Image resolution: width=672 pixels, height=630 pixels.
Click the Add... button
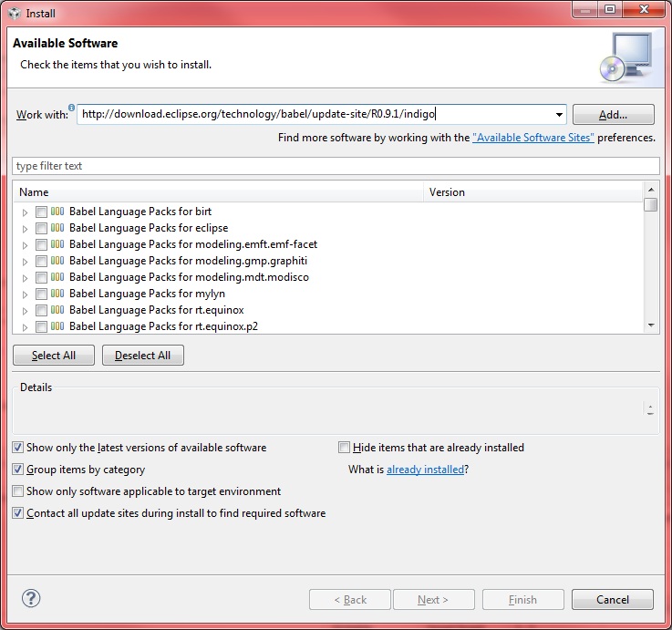tap(614, 115)
